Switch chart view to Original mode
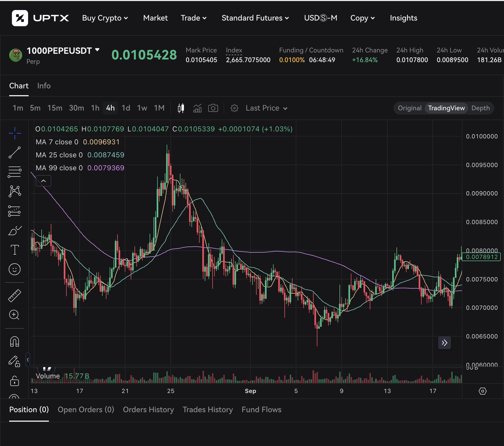Image resolution: width=504 pixels, height=446 pixels. pos(409,108)
